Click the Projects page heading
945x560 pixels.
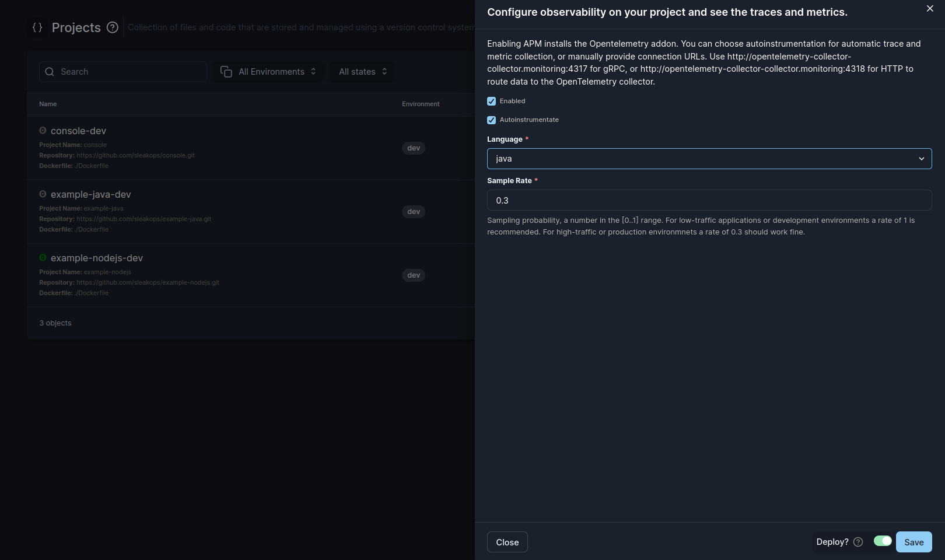[76, 27]
